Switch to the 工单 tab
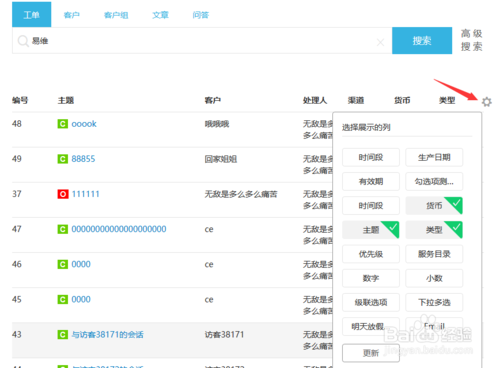 pyautogui.click(x=32, y=15)
